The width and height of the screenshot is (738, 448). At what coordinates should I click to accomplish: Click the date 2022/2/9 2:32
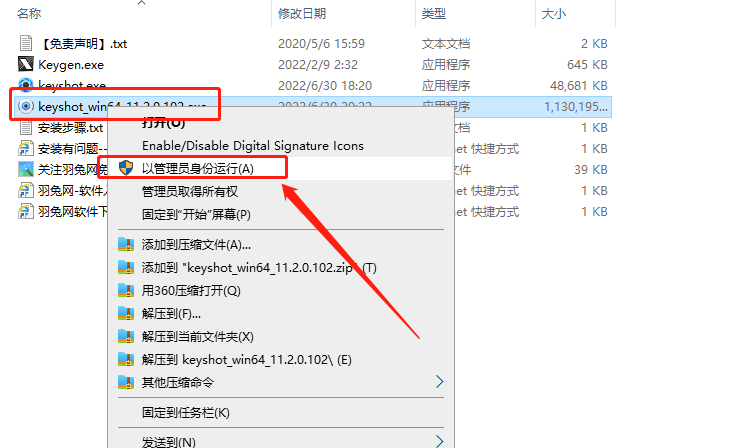click(318, 64)
